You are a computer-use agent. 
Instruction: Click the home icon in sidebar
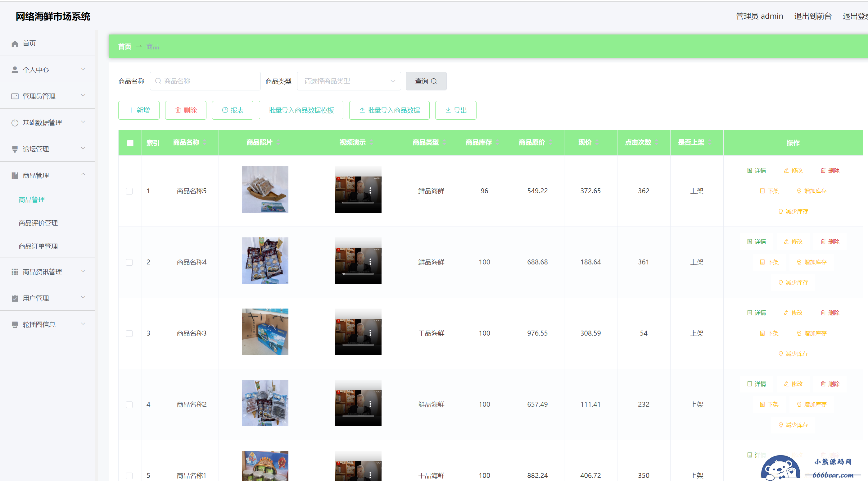point(15,44)
